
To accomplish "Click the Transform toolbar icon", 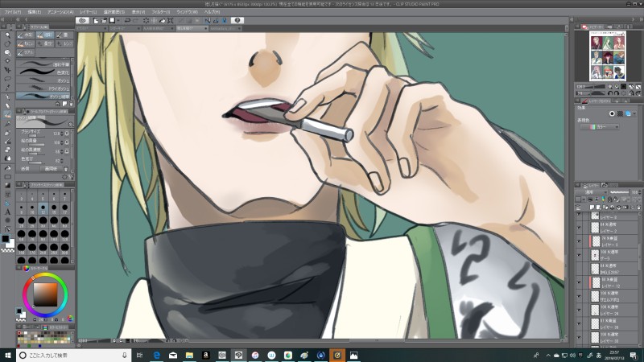I will (170, 20).
